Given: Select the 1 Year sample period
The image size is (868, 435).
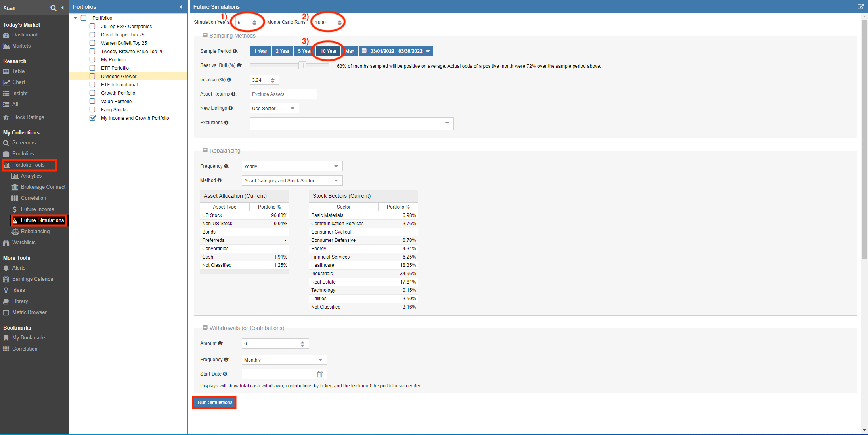Looking at the screenshot, I should coord(260,51).
